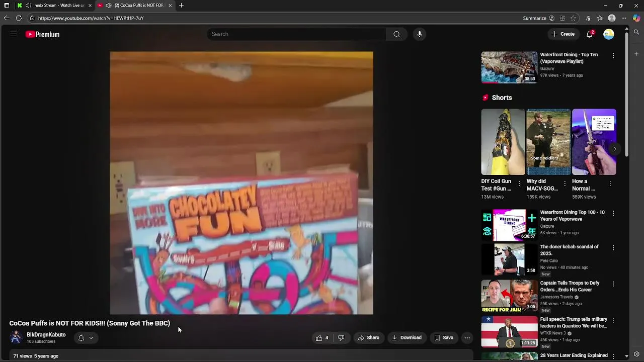Screen dimensions: 644x362
Task: Dislike the video with thumbs down
Action: point(341,338)
